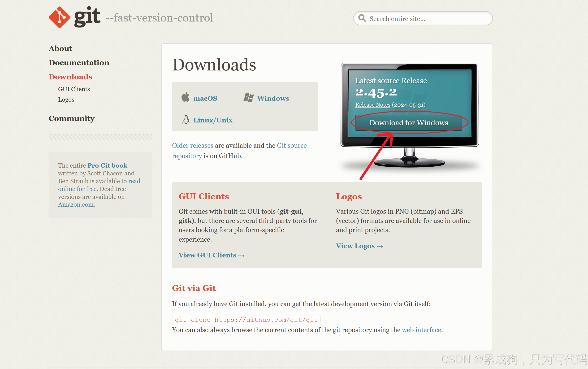Open the Documentation section

point(79,63)
